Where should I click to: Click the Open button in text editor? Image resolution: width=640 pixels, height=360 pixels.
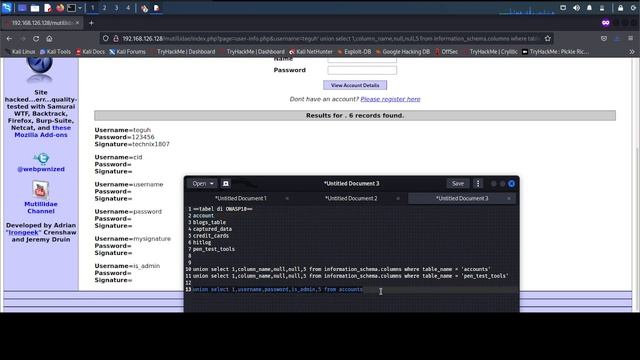(199, 184)
